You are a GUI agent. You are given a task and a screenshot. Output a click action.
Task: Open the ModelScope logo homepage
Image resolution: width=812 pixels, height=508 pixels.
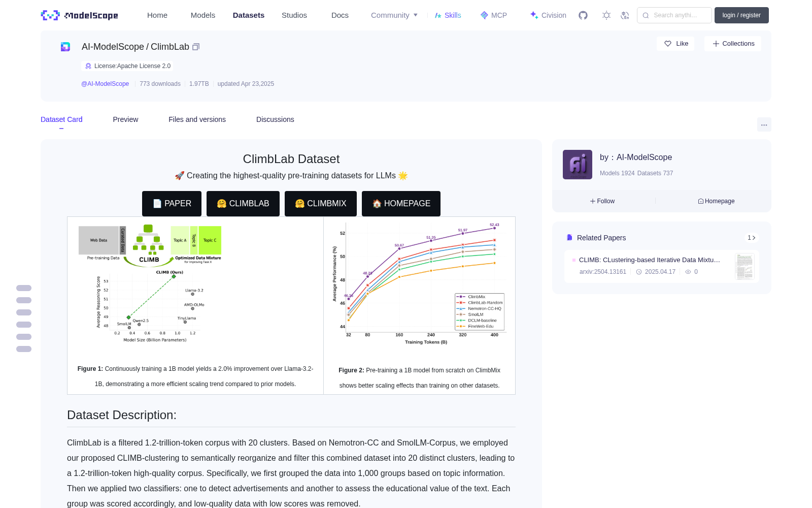(x=80, y=15)
